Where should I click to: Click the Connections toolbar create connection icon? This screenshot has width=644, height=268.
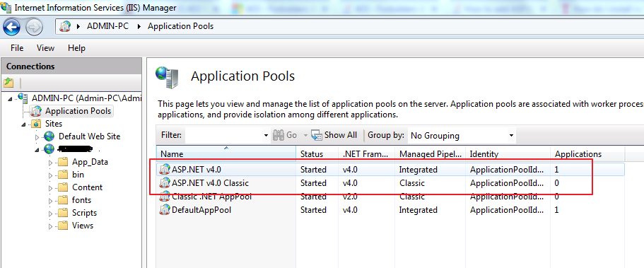8,83
